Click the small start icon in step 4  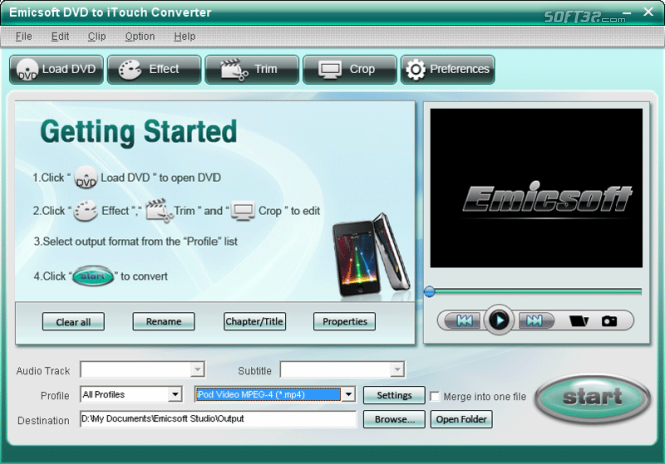(x=93, y=276)
